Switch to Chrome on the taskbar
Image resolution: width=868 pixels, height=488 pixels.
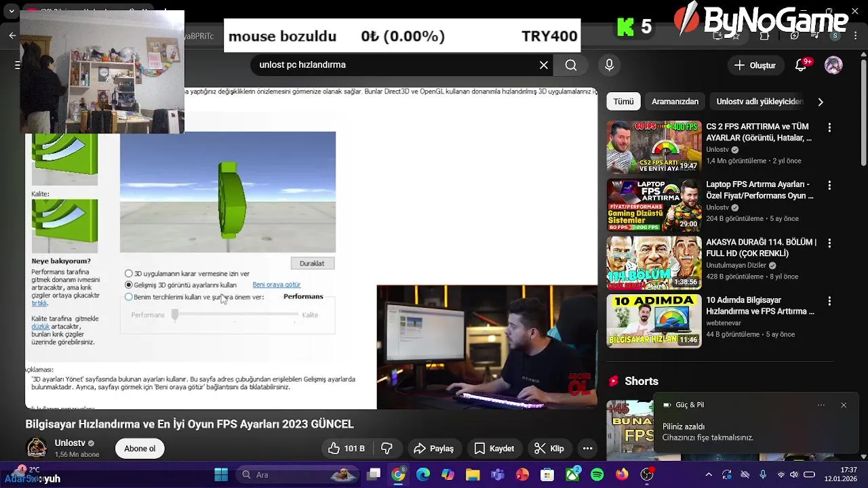pyautogui.click(x=399, y=475)
